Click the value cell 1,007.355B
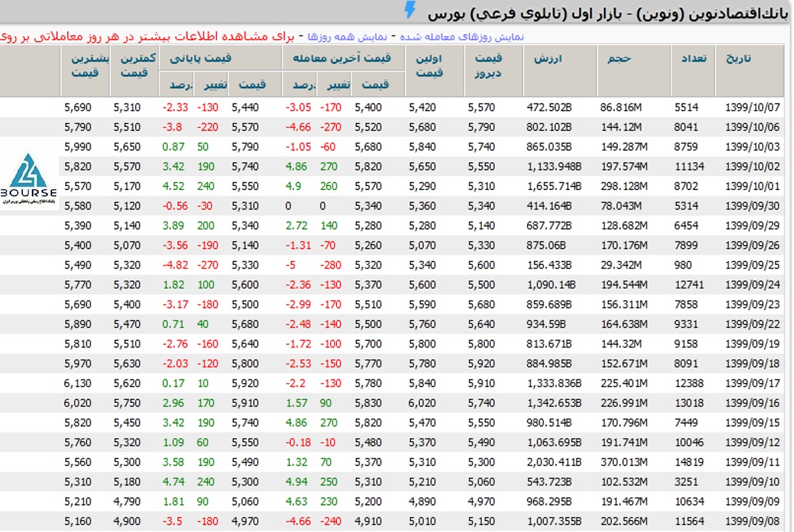 pos(554,522)
